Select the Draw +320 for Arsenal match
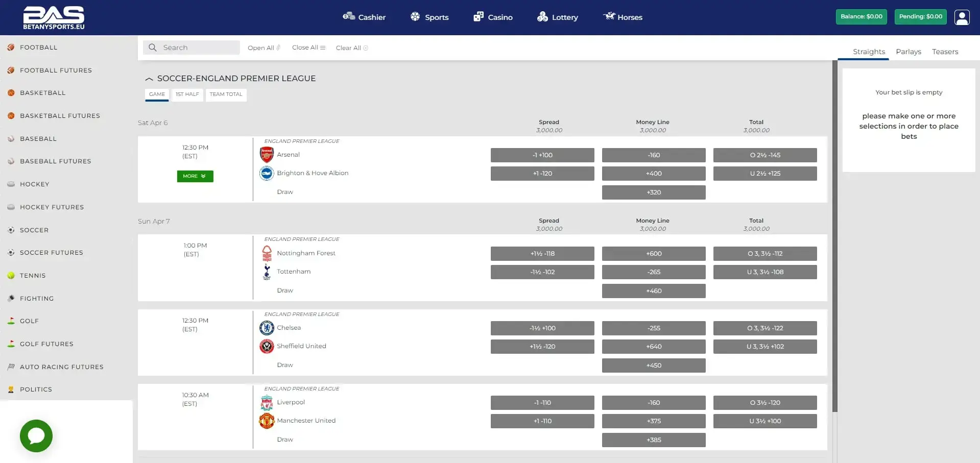This screenshot has height=463, width=980. pos(654,192)
